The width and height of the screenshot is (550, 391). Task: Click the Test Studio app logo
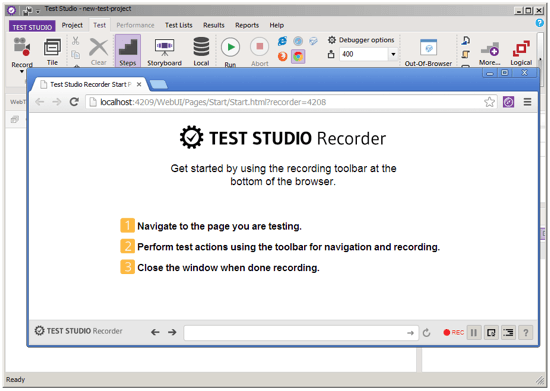coord(11,11)
